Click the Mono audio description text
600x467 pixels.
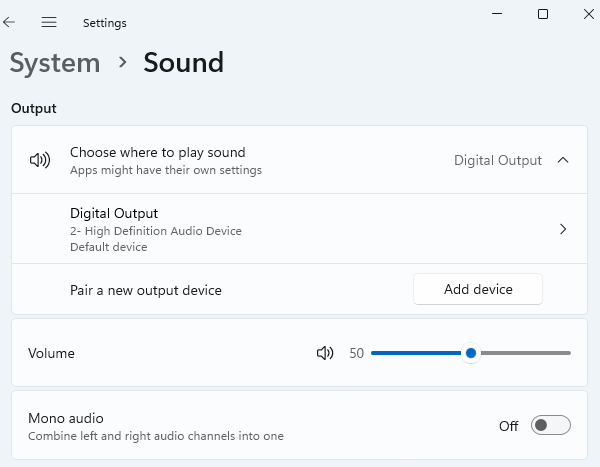[155, 436]
